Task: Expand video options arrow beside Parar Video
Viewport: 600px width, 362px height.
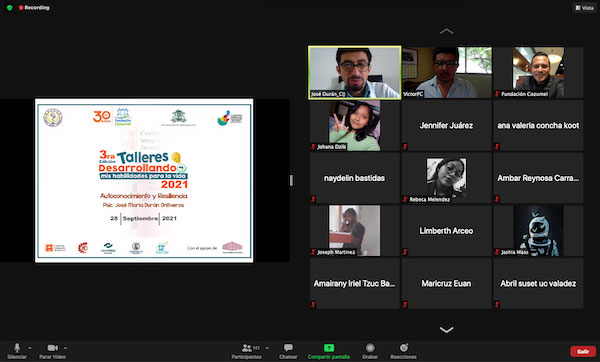Action: [x=65, y=348]
